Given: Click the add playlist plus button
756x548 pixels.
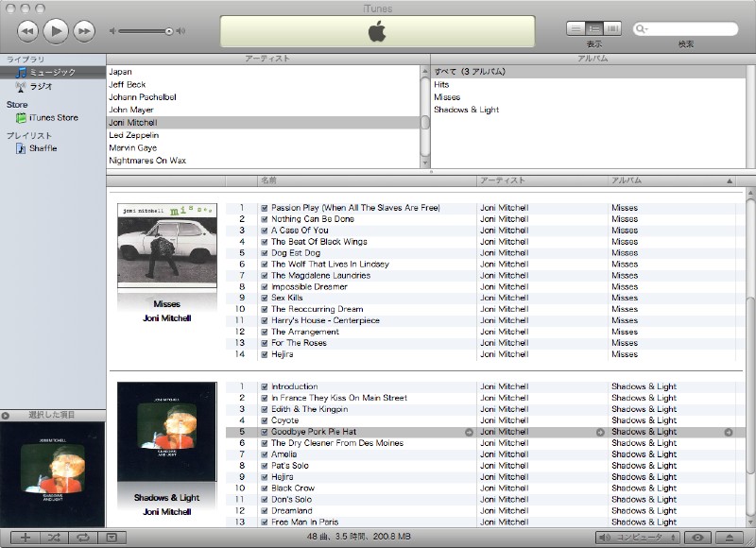Looking at the screenshot, I should pyautogui.click(x=26, y=538).
